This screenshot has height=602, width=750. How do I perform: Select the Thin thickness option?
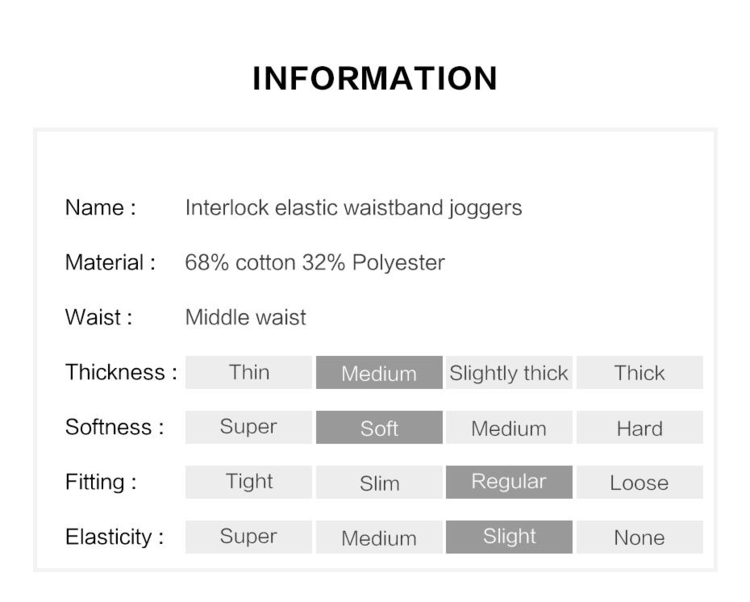tap(249, 372)
